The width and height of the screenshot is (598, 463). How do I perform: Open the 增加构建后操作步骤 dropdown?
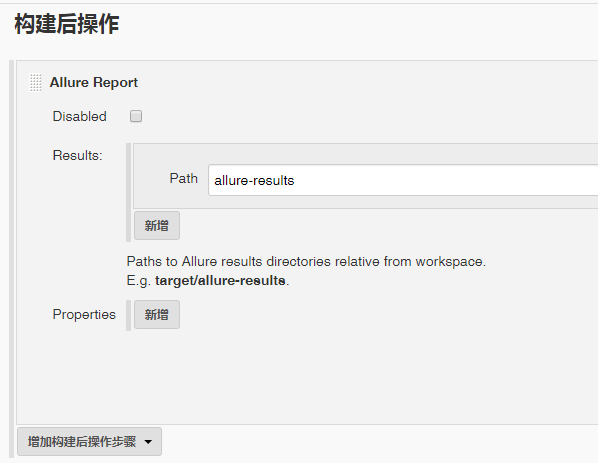89,441
